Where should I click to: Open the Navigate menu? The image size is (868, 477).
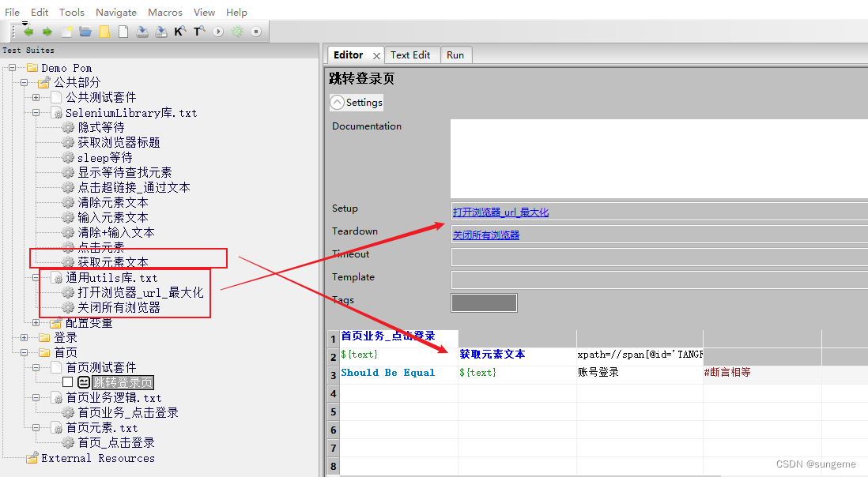tap(116, 12)
